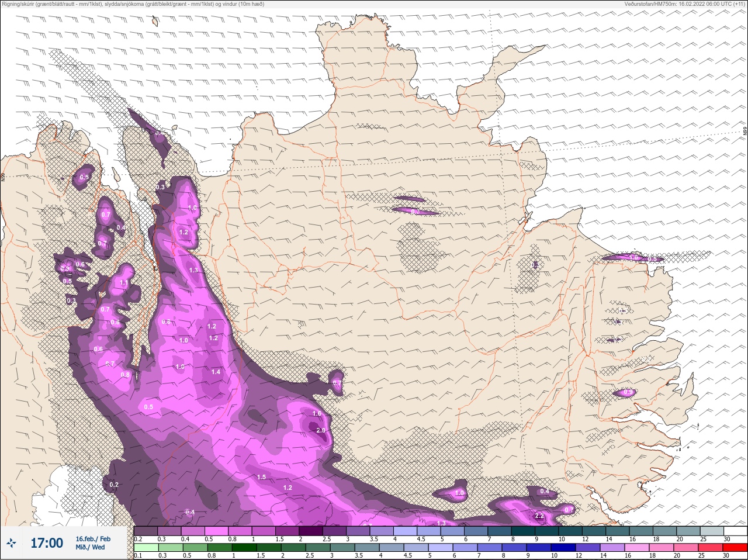Click the 1.4 precipitation value on the map
This screenshot has height=560, width=748.
point(216,372)
